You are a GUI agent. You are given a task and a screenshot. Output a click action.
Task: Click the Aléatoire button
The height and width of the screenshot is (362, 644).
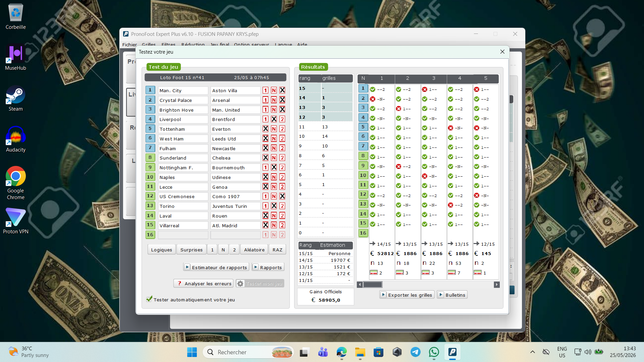[254, 250]
